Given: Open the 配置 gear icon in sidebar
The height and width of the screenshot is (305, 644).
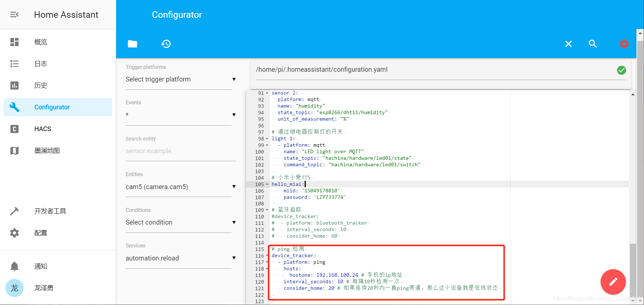Looking at the screenshot, I should point(14,233).
